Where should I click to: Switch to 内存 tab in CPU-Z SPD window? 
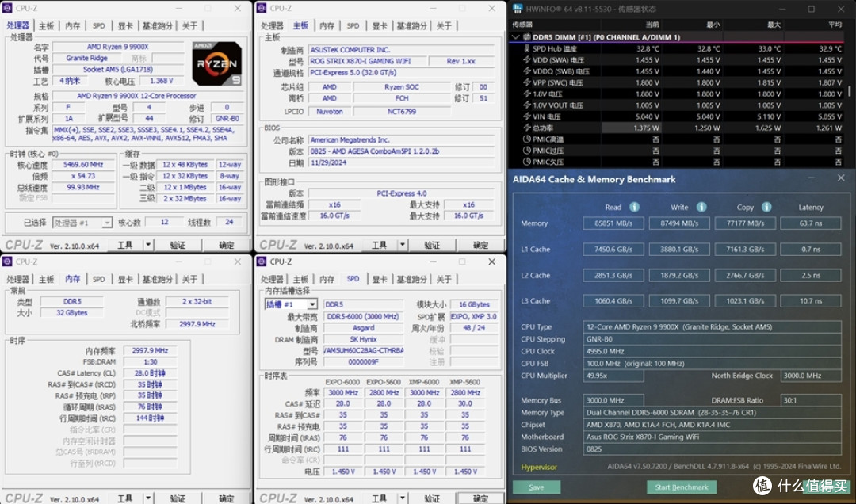327,279
